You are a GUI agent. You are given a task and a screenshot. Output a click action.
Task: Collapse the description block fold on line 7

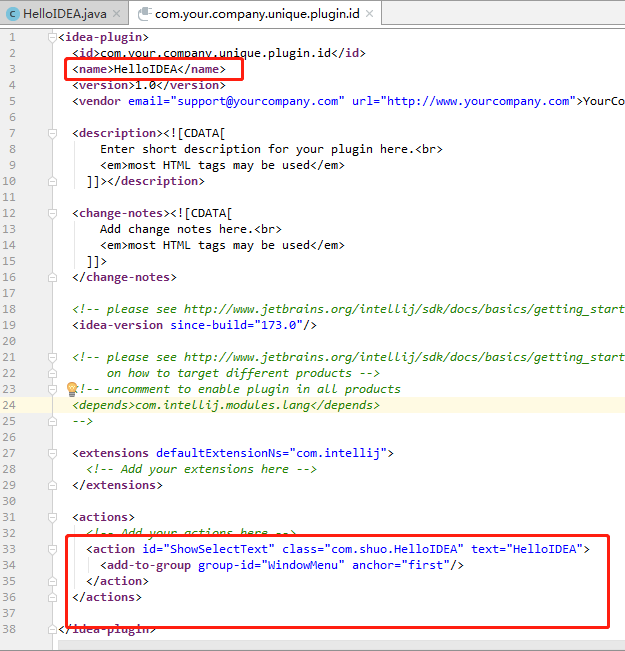pyautogui.click(x=52, y=134)
